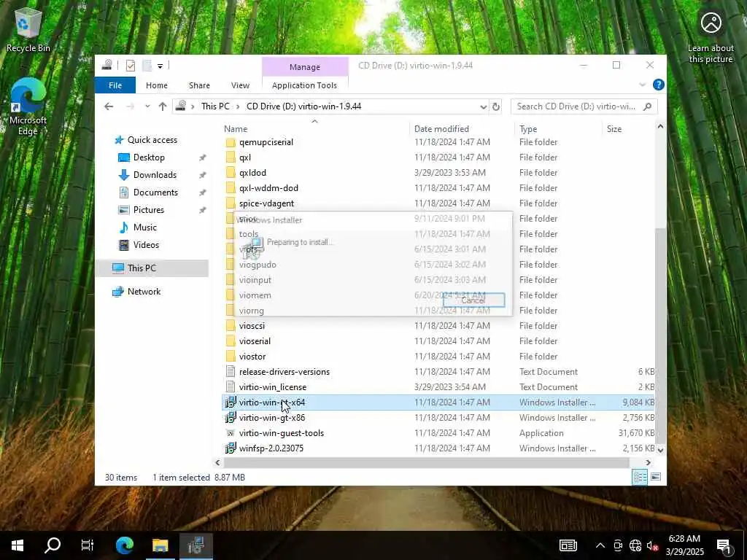Select the viostor folder icon
The height and width of the screenshot is (560, 747).
[231, 356]
